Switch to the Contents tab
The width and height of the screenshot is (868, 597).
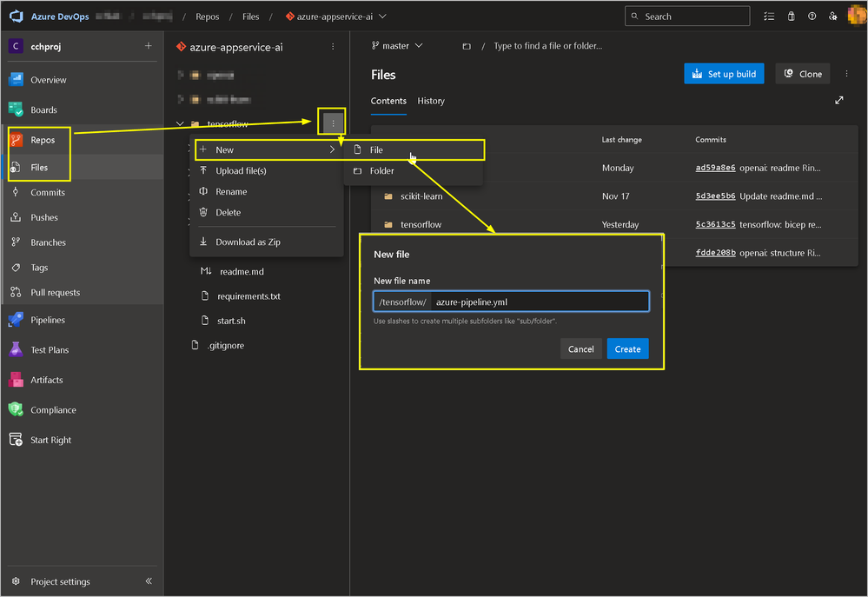click(x=388, y=101)
